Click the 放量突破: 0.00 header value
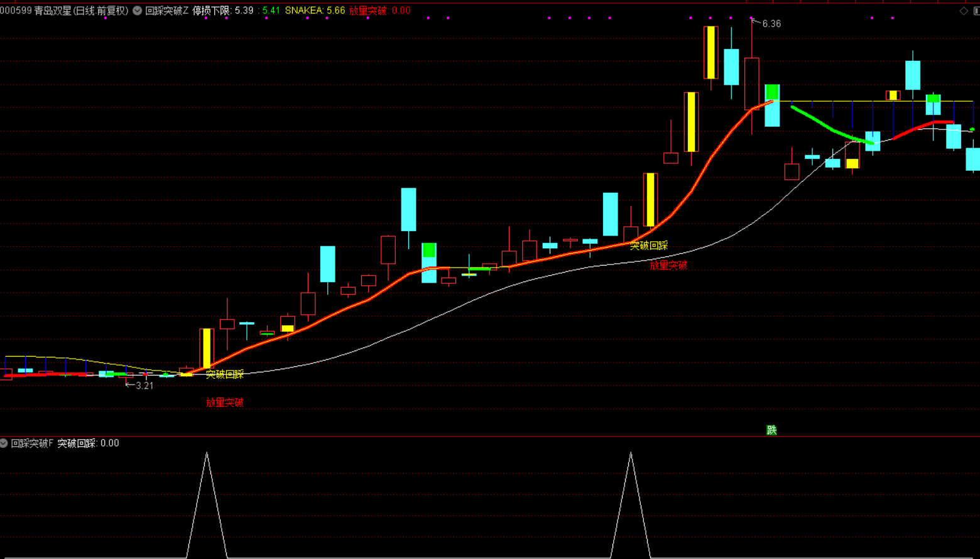Viewport: 980px width, 559px height. click(x=379, y=11)
